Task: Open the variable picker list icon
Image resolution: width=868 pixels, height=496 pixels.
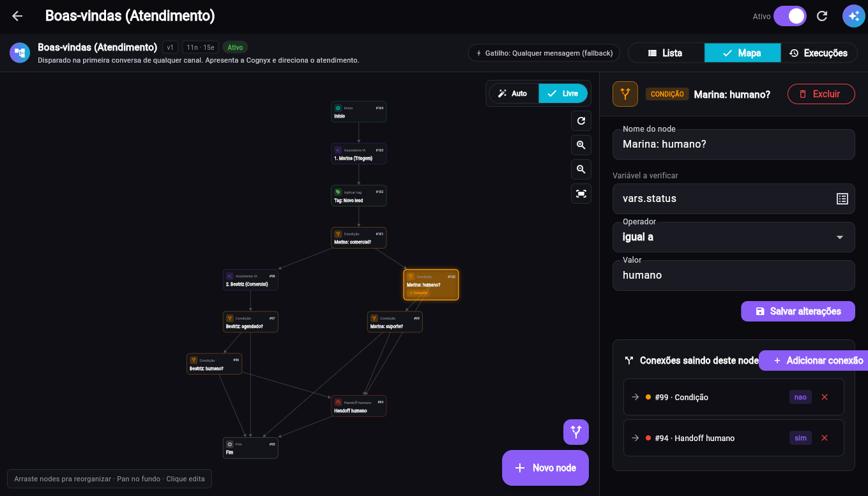Action: 842,199
